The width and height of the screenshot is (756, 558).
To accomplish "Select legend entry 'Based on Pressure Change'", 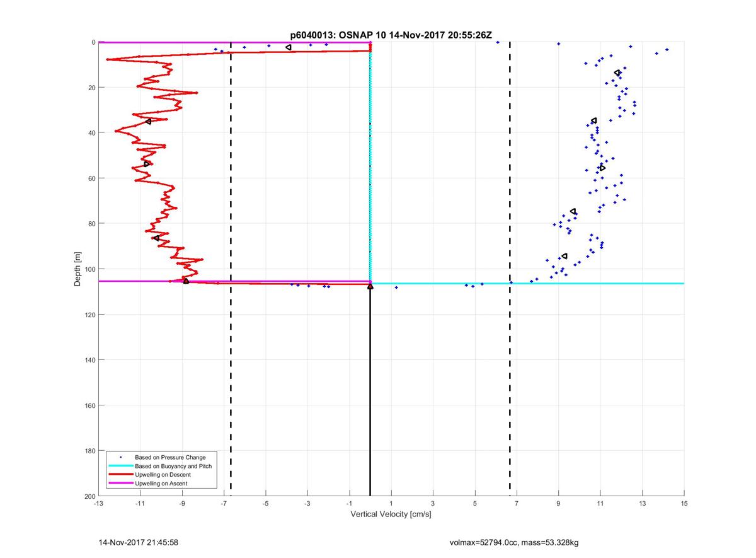I will pyautogui.click(x=170, y=457).
